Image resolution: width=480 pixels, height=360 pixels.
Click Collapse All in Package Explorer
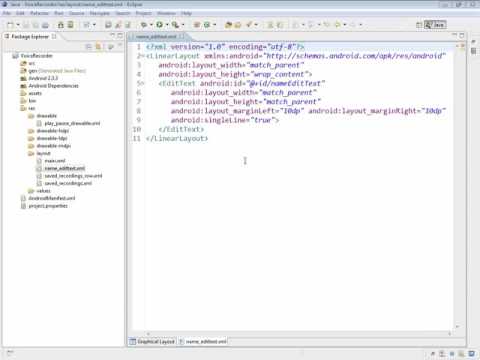click(x=89, y=47)
